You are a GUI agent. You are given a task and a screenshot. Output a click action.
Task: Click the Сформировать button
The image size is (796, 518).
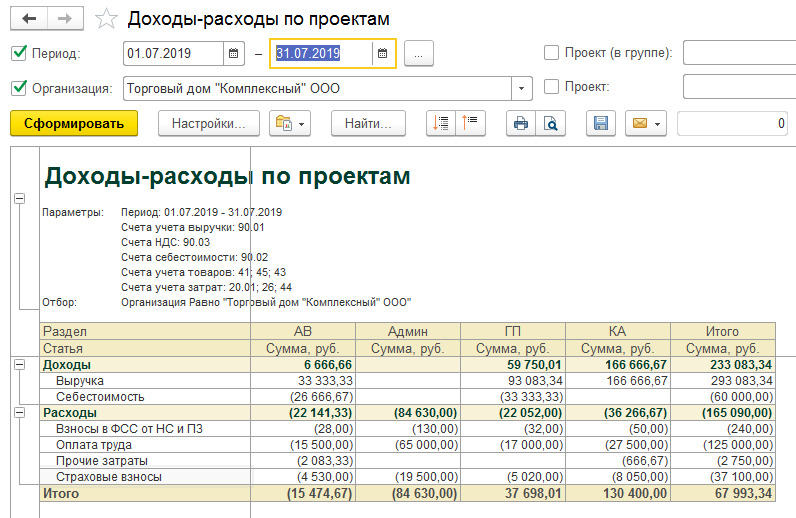(x=74, y=123)
